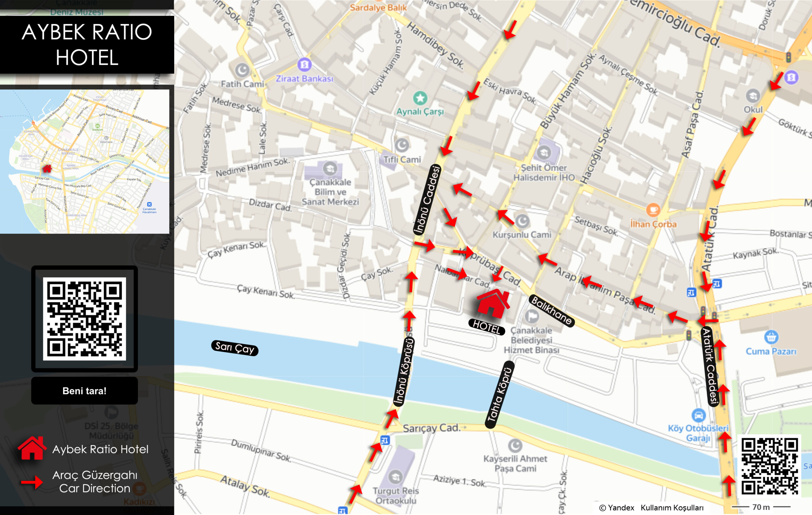Open the Kullanım Koşulları link

672,508
